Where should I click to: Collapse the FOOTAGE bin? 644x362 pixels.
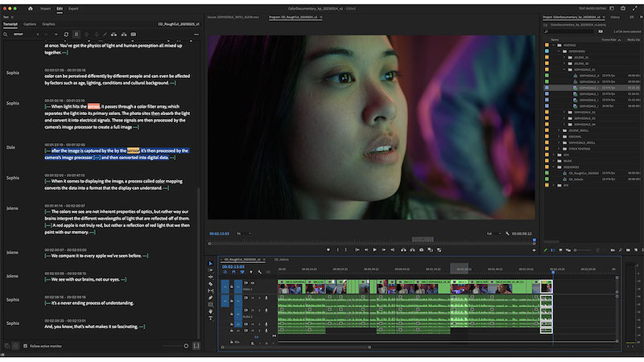(x=554, y=45)
